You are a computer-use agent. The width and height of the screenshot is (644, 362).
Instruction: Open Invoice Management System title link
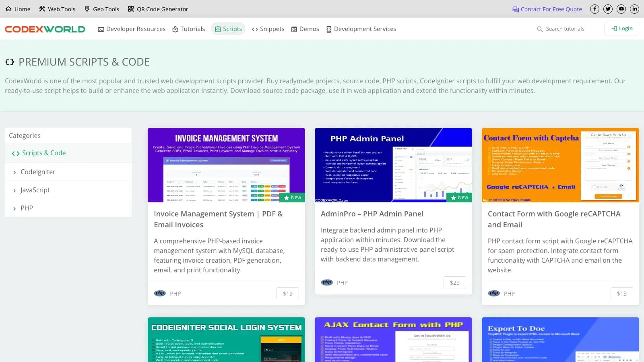click(218, 219)
